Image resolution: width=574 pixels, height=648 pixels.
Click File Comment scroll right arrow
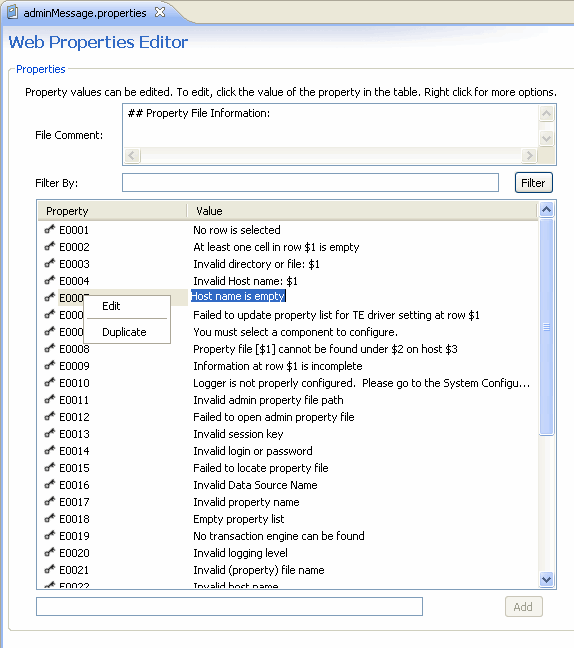click(x=529, y=156)
